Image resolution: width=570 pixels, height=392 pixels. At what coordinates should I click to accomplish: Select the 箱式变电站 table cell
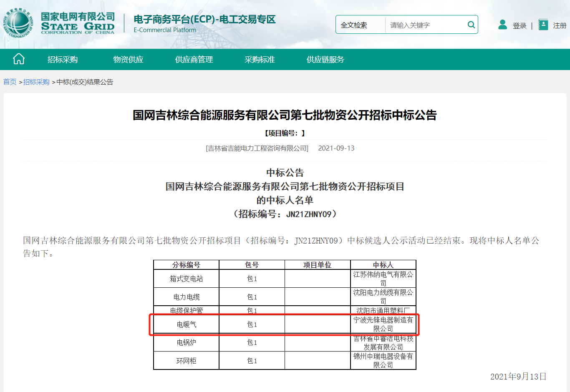[186, 279]
